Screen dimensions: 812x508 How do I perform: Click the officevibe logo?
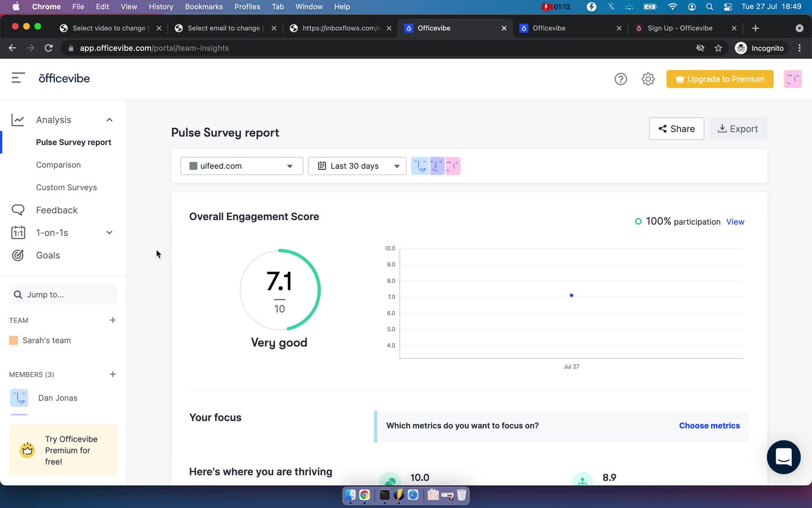coord(64,78)
